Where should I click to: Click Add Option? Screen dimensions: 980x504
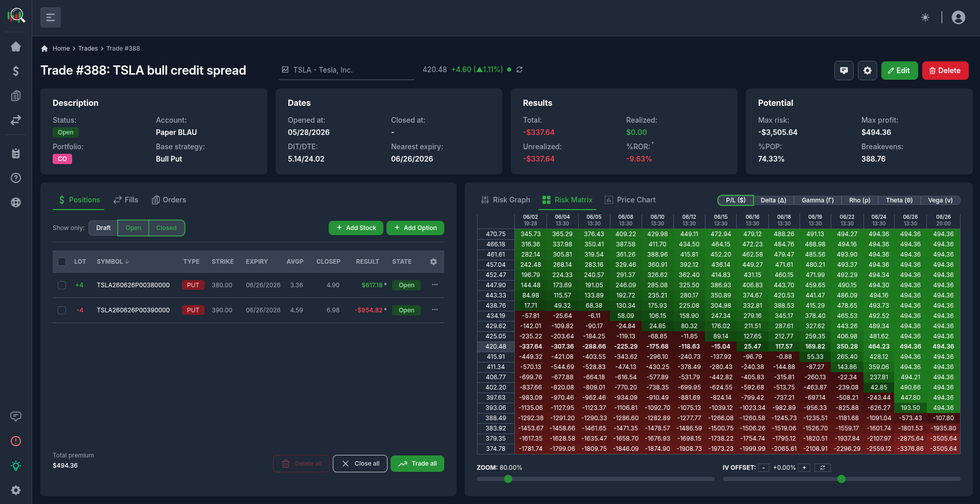[x=415, y=228]
